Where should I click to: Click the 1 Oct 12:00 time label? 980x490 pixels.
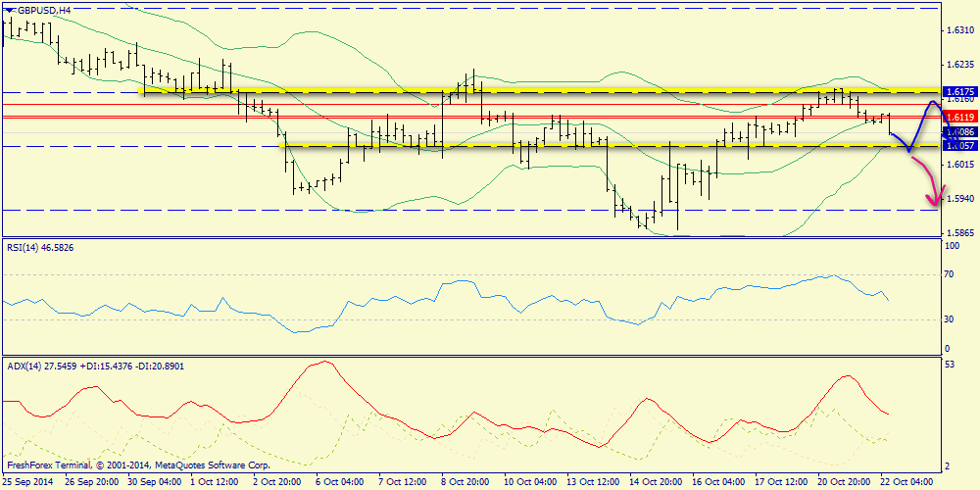215,483
